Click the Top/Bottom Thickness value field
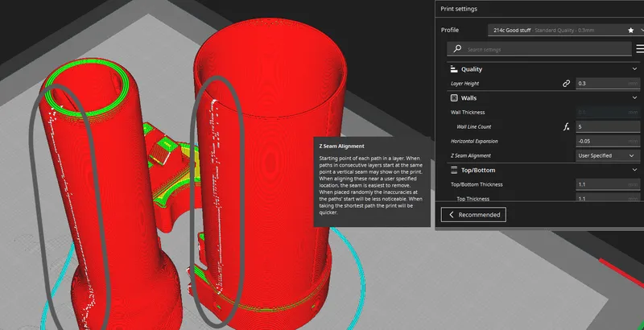 (x=608, y=184)
